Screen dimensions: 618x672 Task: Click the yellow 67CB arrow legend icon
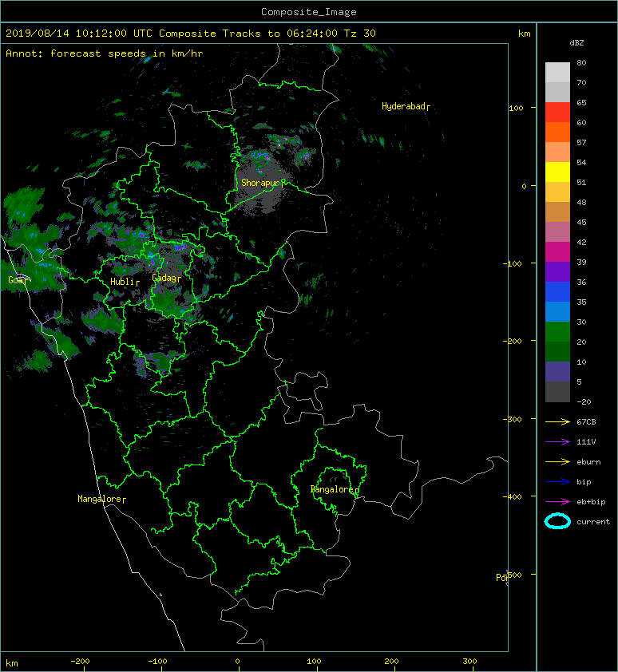coord(557,422)
